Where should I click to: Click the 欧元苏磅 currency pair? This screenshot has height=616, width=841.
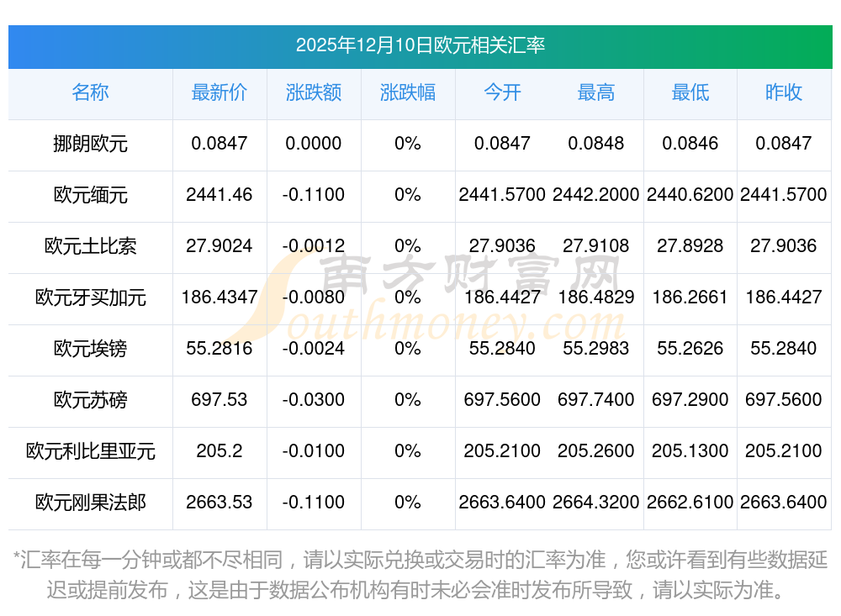[90, 400]
